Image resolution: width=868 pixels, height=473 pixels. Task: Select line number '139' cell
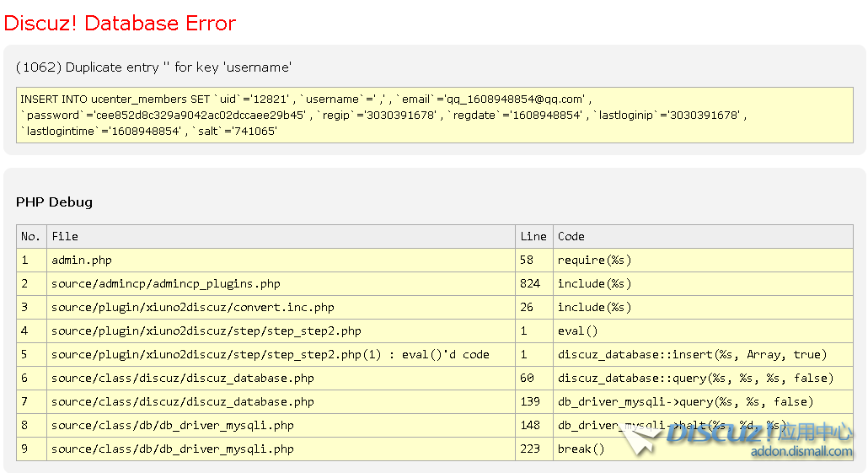[x=534, y=402]
